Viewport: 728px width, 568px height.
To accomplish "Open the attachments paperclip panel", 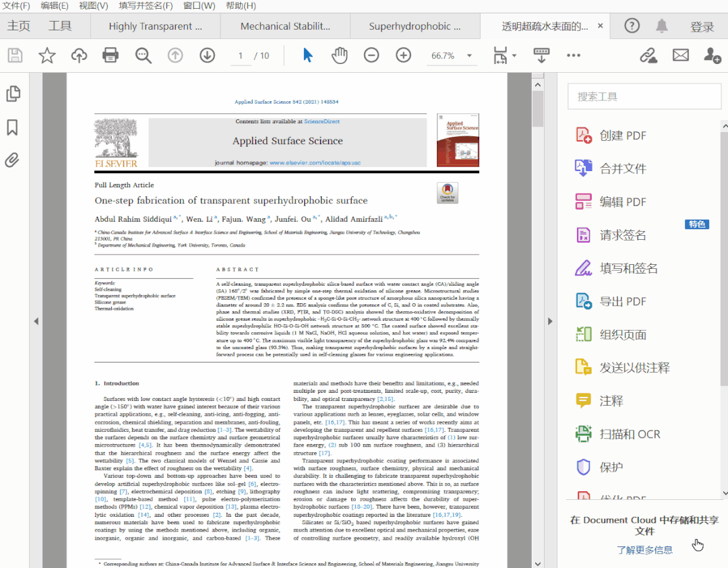I will [13, 160].
